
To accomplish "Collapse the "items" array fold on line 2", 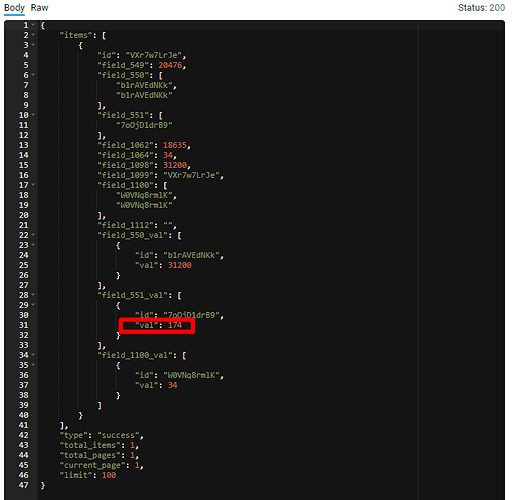I will coord(33,35).
